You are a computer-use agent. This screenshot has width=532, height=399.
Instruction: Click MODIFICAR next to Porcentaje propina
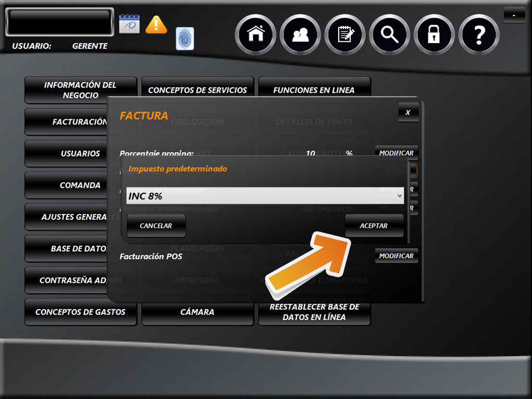pyautogui.click(x=396, y=153)
